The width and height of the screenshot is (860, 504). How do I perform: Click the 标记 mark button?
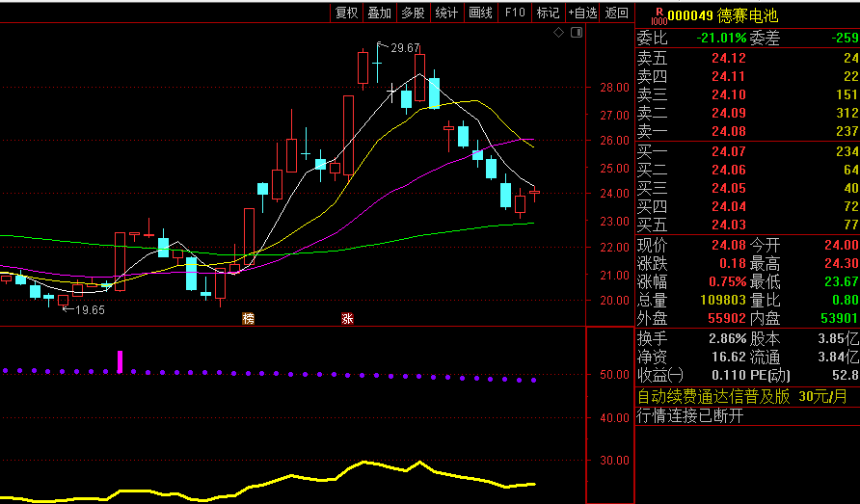pyautogui.click(x=548, y=13)
